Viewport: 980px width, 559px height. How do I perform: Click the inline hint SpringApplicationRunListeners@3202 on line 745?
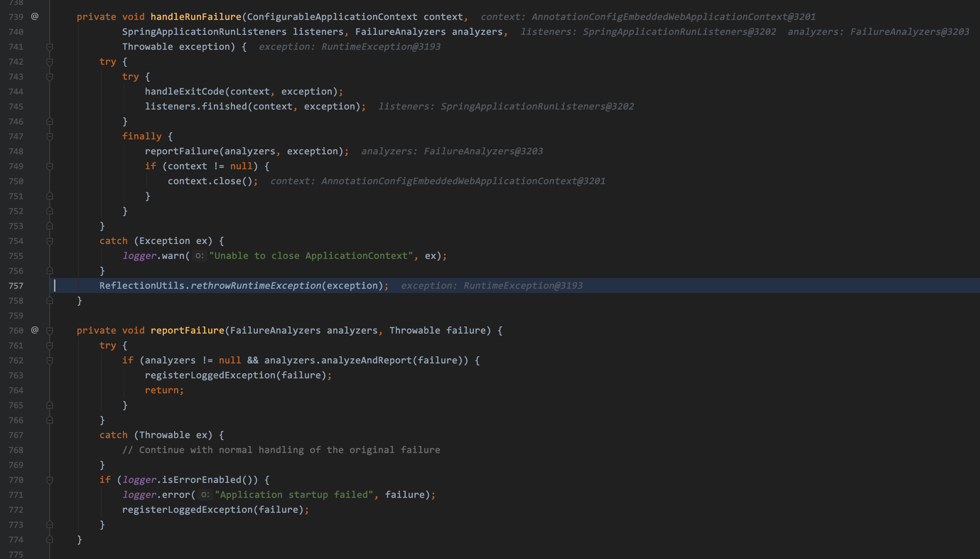coord(537,106)
